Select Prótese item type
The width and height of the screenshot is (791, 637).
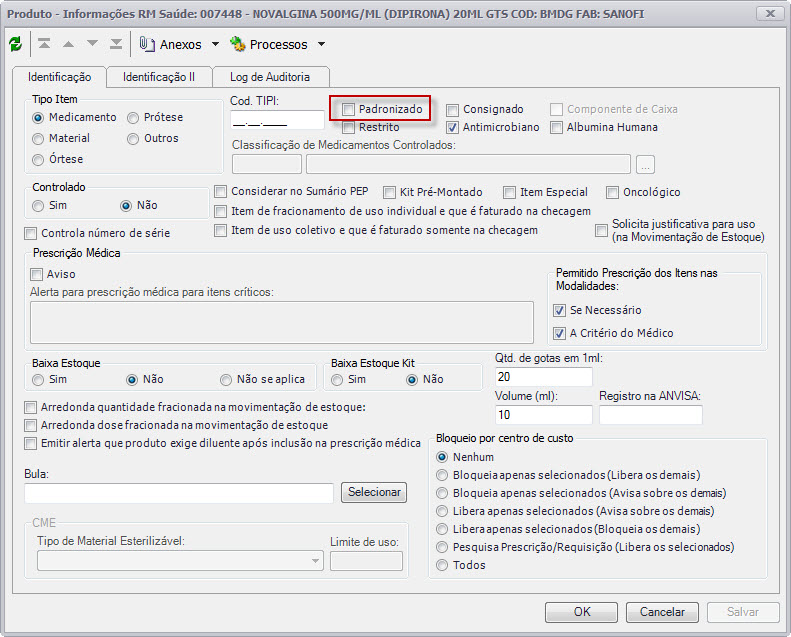(133, 118)
